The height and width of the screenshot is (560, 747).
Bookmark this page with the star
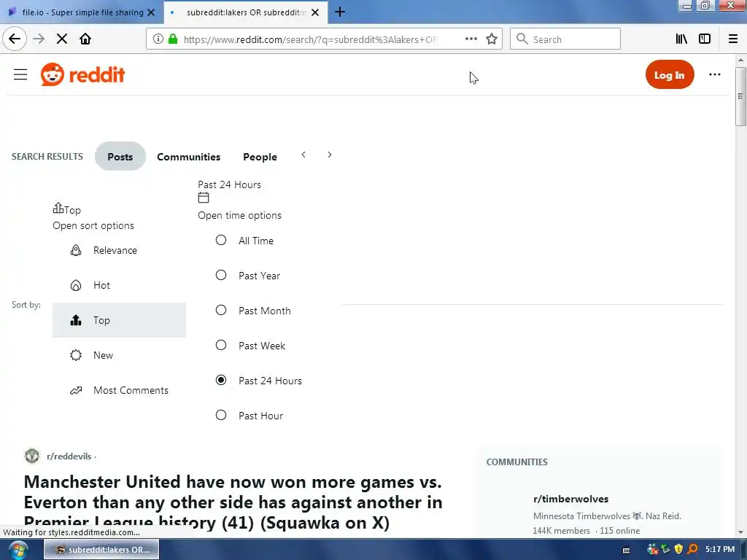[492, 39]
